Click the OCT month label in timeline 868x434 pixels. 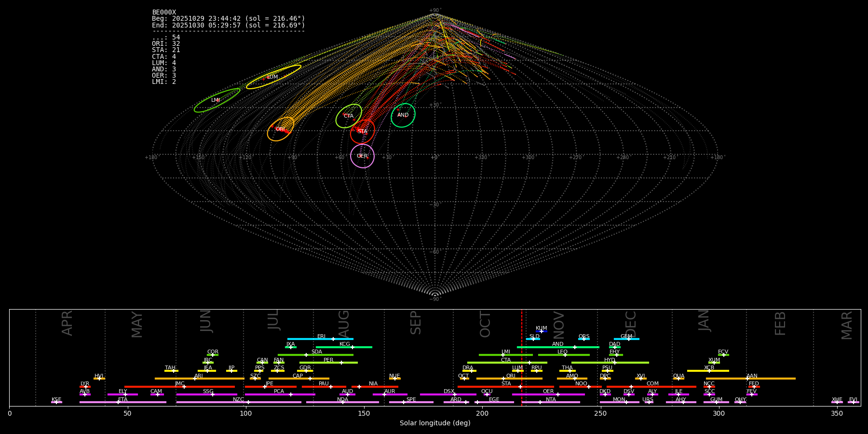[485, 324]
